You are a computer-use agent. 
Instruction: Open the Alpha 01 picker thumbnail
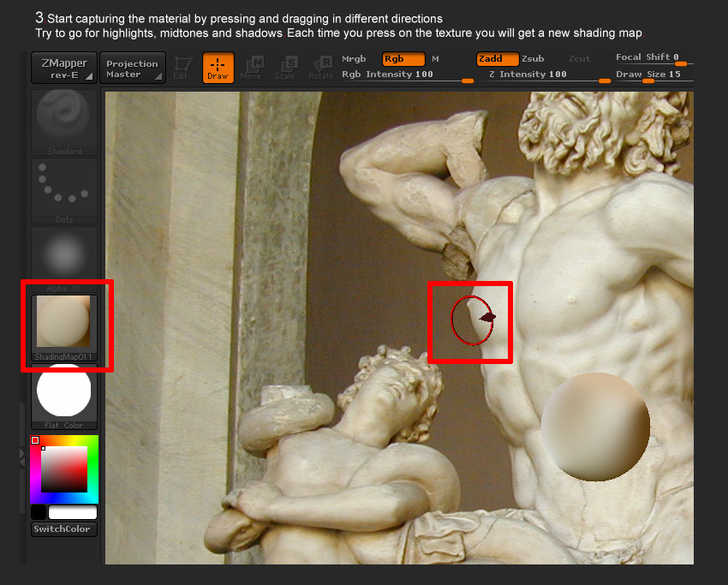pos(64,260)
